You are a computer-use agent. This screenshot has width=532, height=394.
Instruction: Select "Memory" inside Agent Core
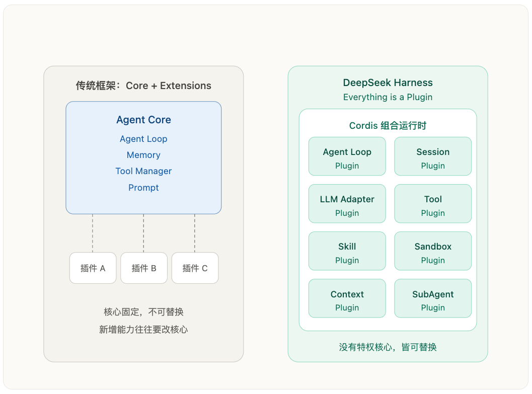(143, 155)
